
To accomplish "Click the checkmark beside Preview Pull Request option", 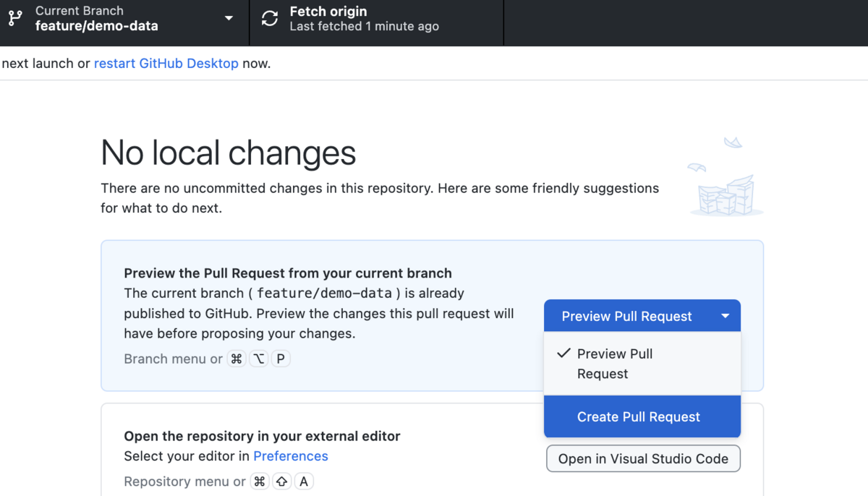I will 563,354.
